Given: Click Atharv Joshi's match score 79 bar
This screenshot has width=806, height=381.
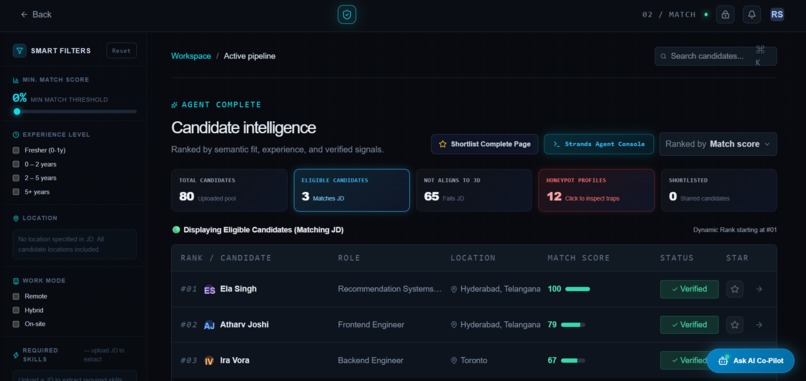Looking at the screenshot, I should pos(573,324).
